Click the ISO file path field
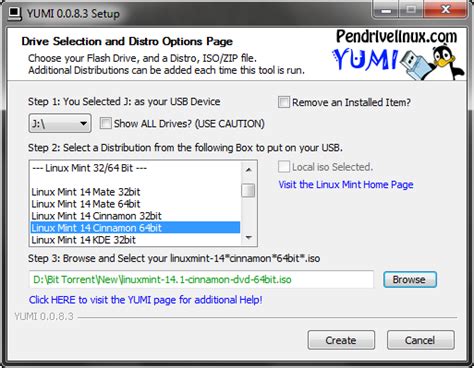Image resolution: width=474 pixels, height=368 pixels. [201, 279]
